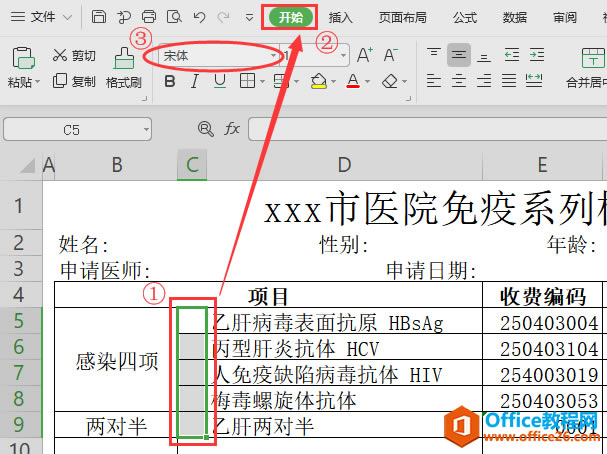The width and height of the screenshot is (607, 454).
Task: Click the fx insert function icon
Action: (x=232, y=128)
